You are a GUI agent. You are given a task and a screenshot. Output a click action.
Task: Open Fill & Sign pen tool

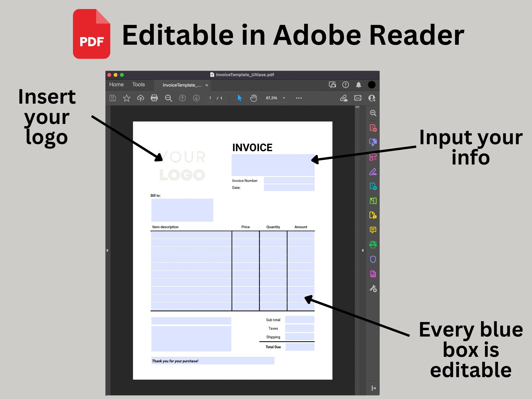click(373, 172)
